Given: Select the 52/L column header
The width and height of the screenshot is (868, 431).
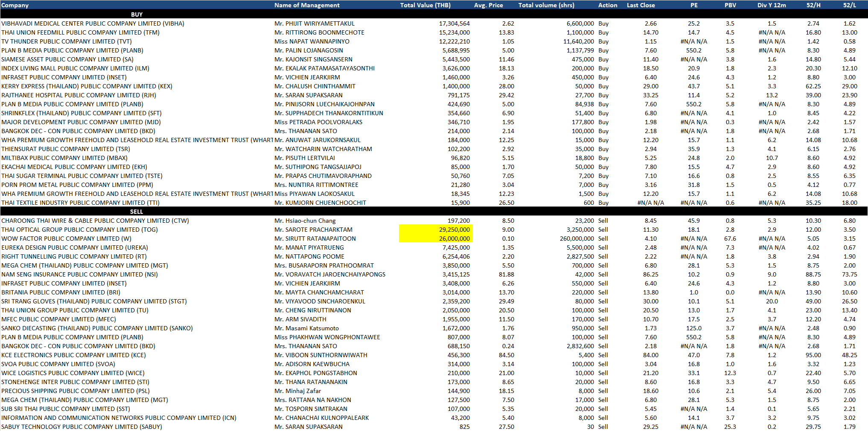Looking at the screenshot, I should (849, 5).
